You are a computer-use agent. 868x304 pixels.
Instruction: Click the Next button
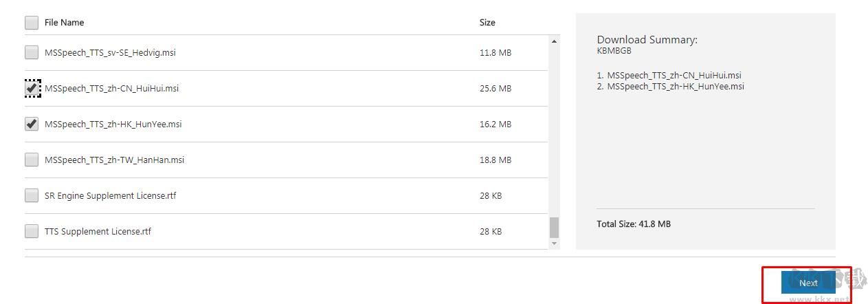[x=808, y=283]
